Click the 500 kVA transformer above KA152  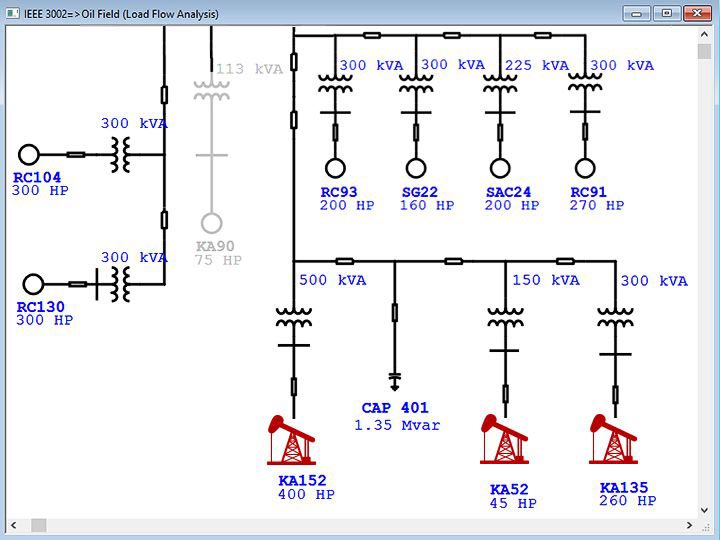[293, 318]
